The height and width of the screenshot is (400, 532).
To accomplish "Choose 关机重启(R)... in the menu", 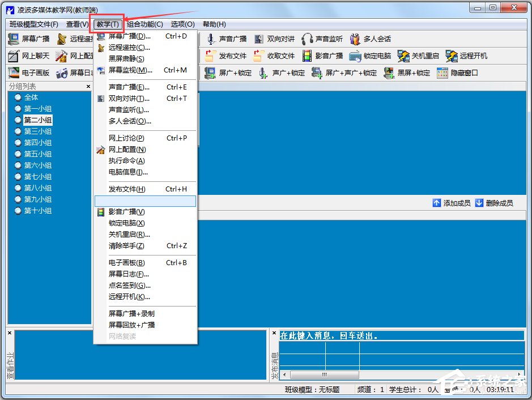I will pos(145,235).
